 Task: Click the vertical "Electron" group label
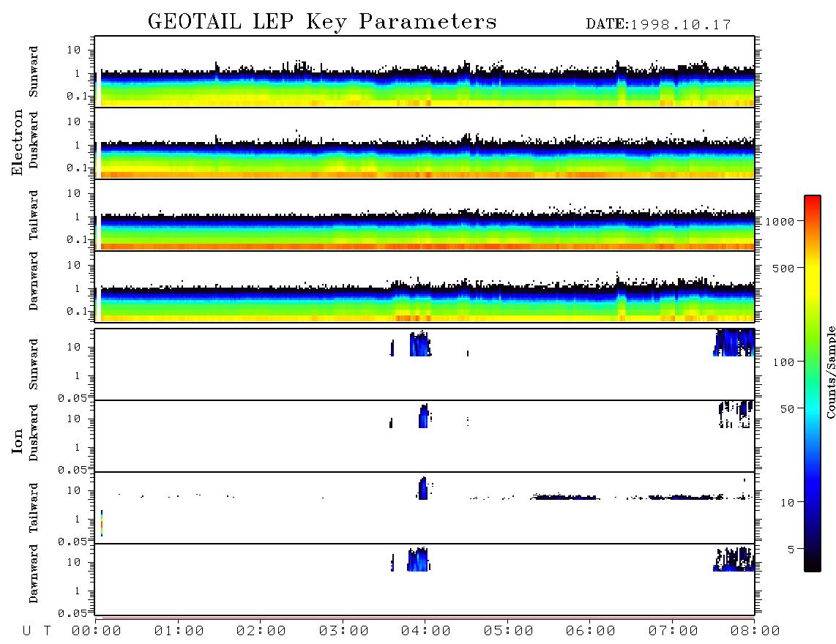click(x=17, y=143)
